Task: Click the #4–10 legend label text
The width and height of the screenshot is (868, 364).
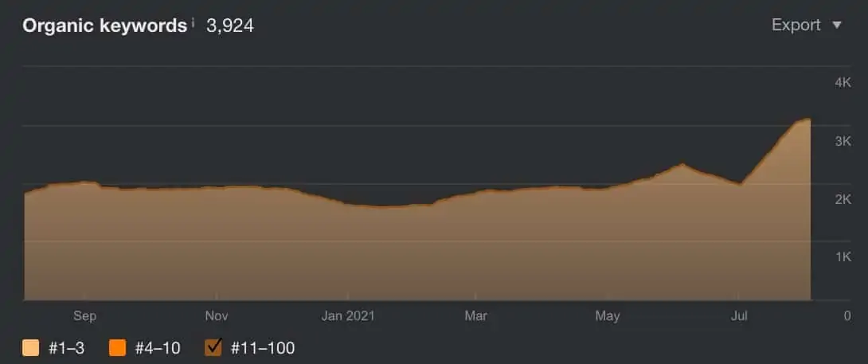Action: [x=157, y=347]
